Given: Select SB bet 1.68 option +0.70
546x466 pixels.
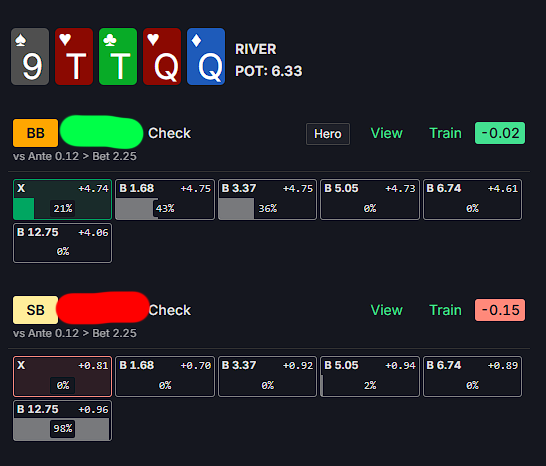Looking at the screenshot, I should coord(165,376).
